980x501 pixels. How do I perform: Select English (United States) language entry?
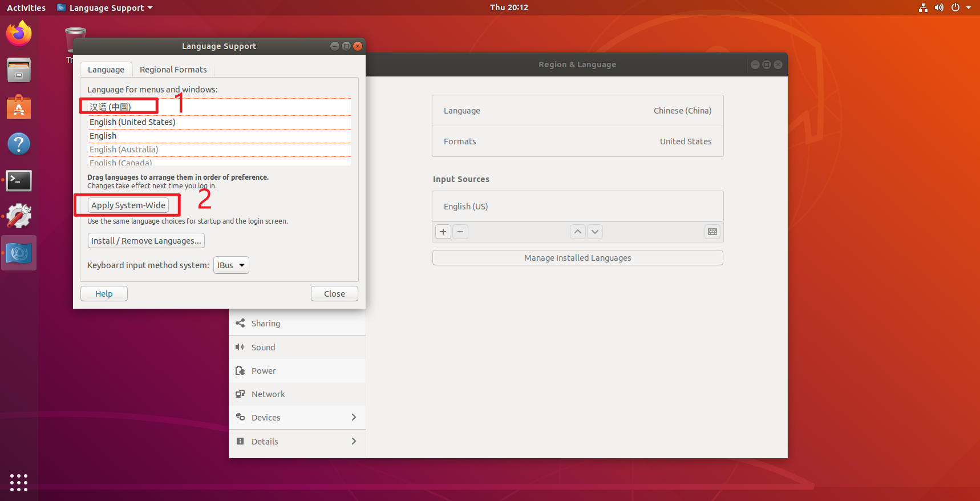pyautogui.click(x=219, y=122)
